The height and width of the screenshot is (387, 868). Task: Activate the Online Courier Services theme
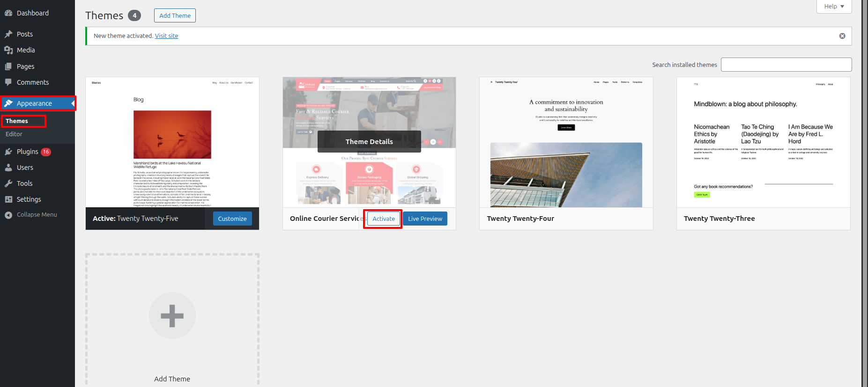[x=383, y=219]
